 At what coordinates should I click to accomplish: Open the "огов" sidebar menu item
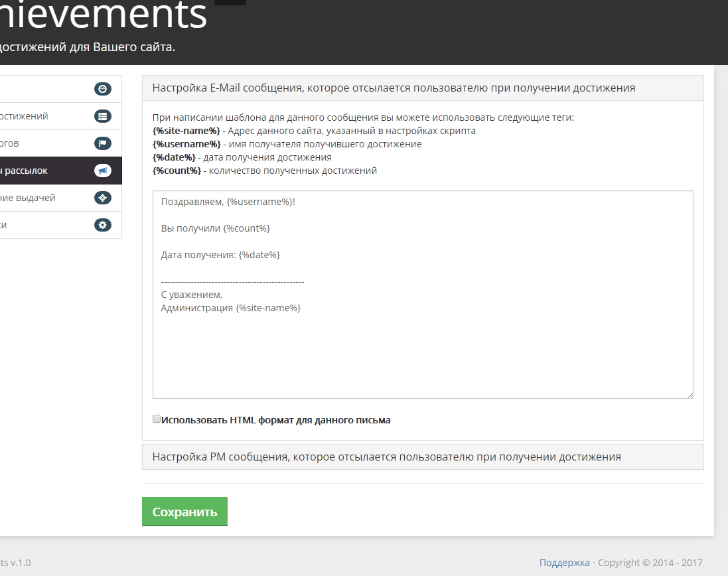point(14,143)
